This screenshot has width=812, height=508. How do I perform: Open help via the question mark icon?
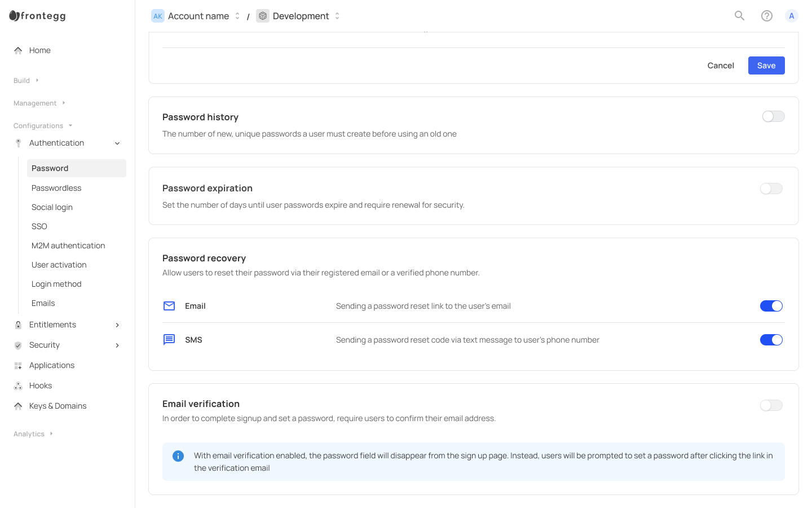[767, 16]
